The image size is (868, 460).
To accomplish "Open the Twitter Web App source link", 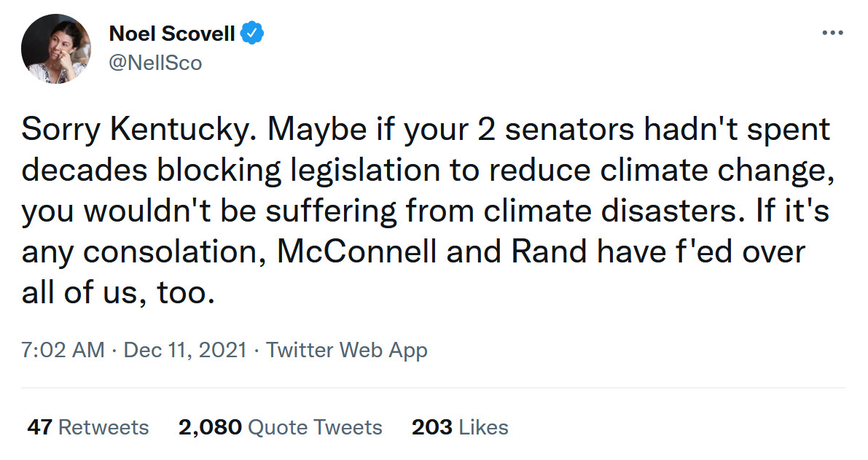I will click(x=347, y=350).
